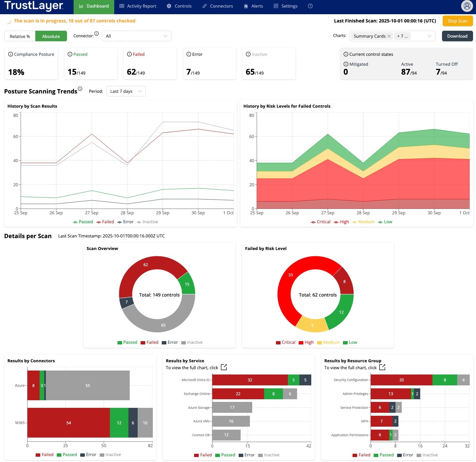Open full Results by Service chart

pyautogui.click(x=224, y=367)
